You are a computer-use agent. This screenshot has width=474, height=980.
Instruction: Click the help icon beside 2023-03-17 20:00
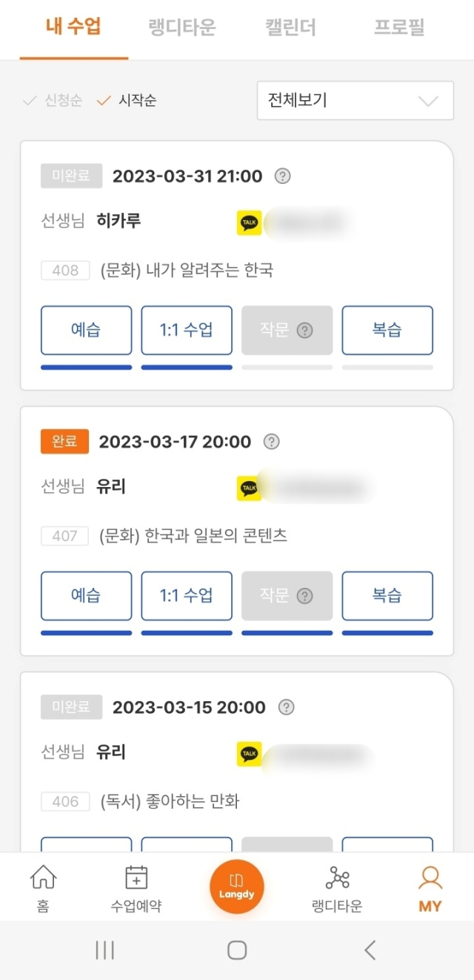272,442
